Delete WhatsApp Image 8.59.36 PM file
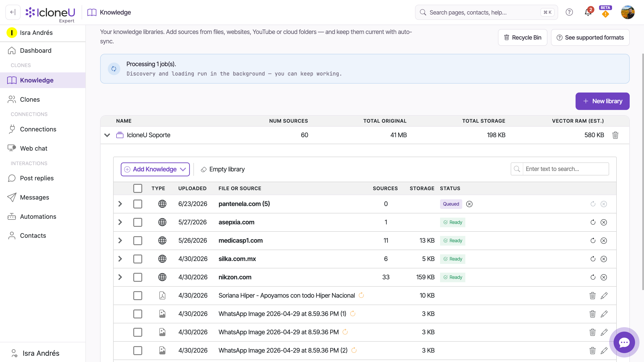Viewport: 644px width, 362px height. [x=592, y=332]
